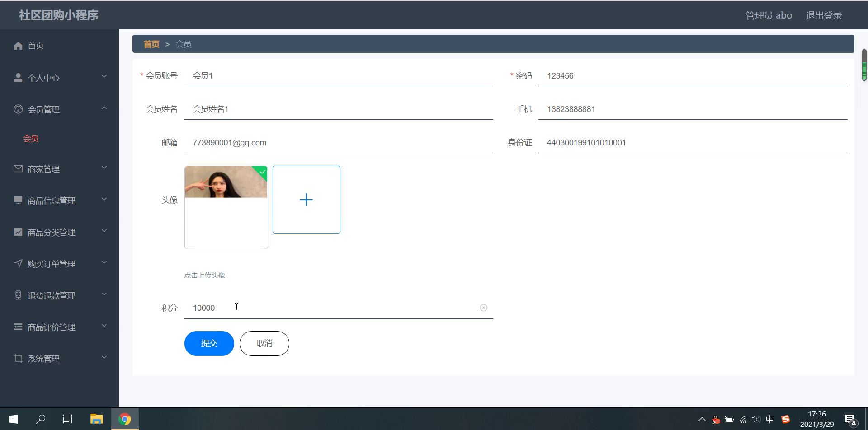The height and width of the screenshot is (430, 868).
Task: Click the list icon for 商品评价管理
Action: coord(18,327)
